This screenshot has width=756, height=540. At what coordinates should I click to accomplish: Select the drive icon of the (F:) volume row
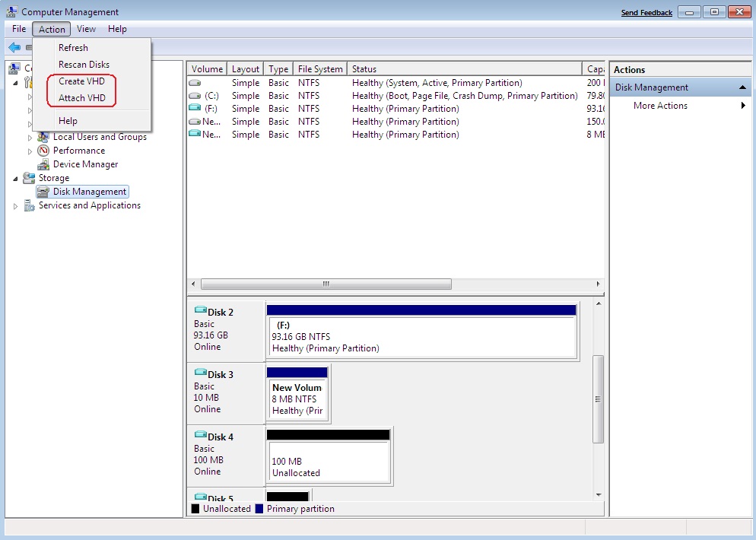click(x=195, y=109)
